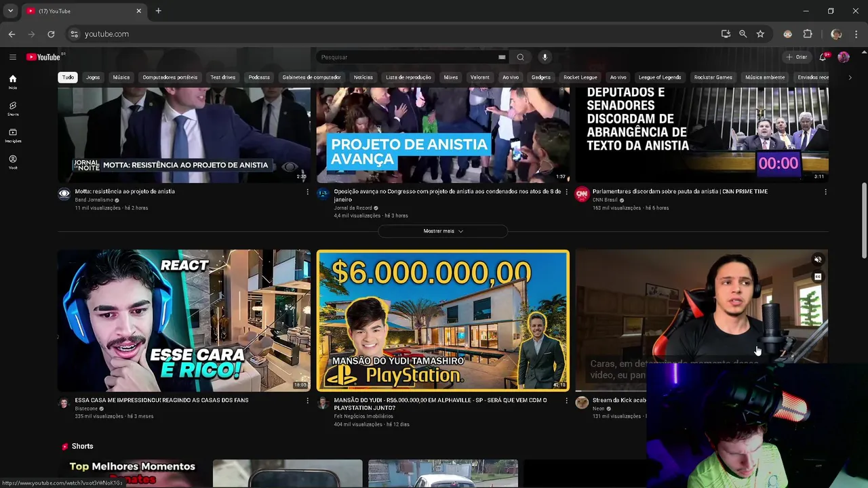Open Inscrições in the left sidebar

[12, 136]
